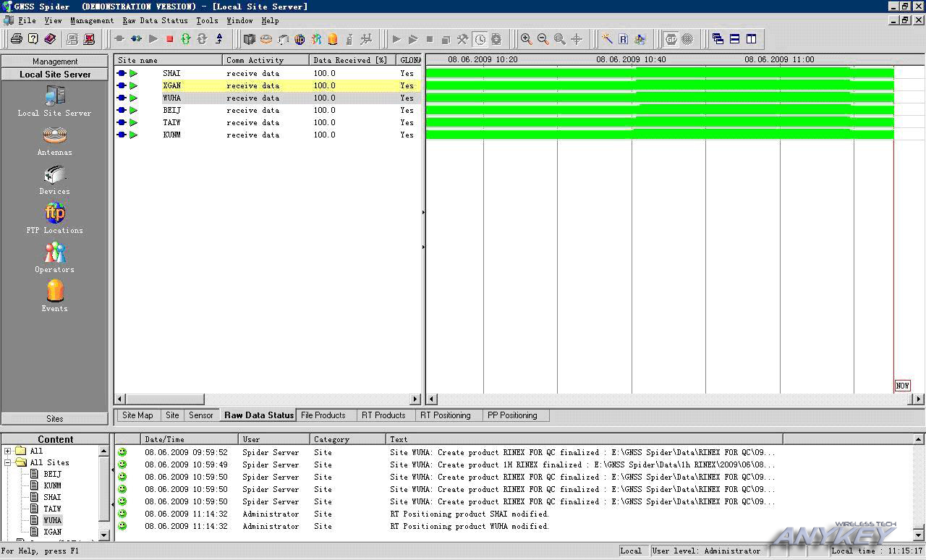926x560 pixels.
Task: Expand the All folder in Content tree
Action: (x=8, y=451)
